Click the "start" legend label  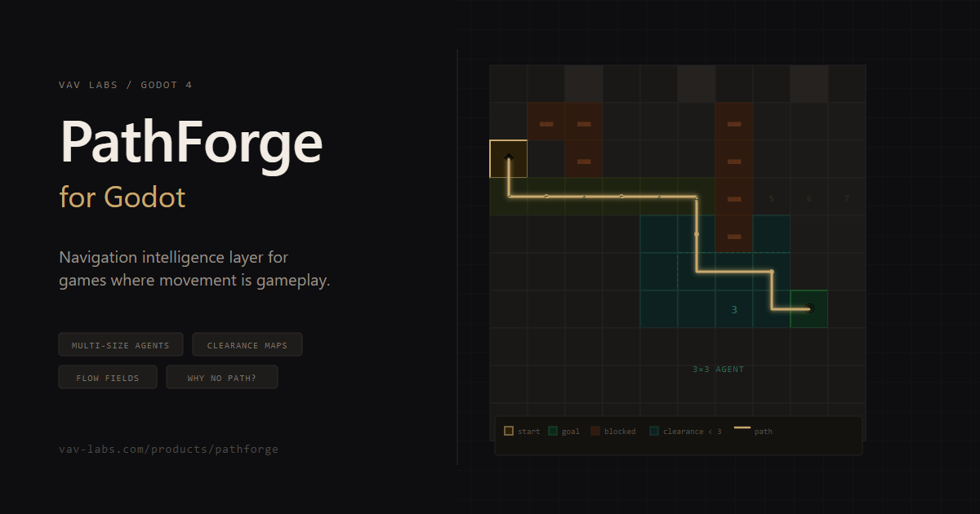529,432
